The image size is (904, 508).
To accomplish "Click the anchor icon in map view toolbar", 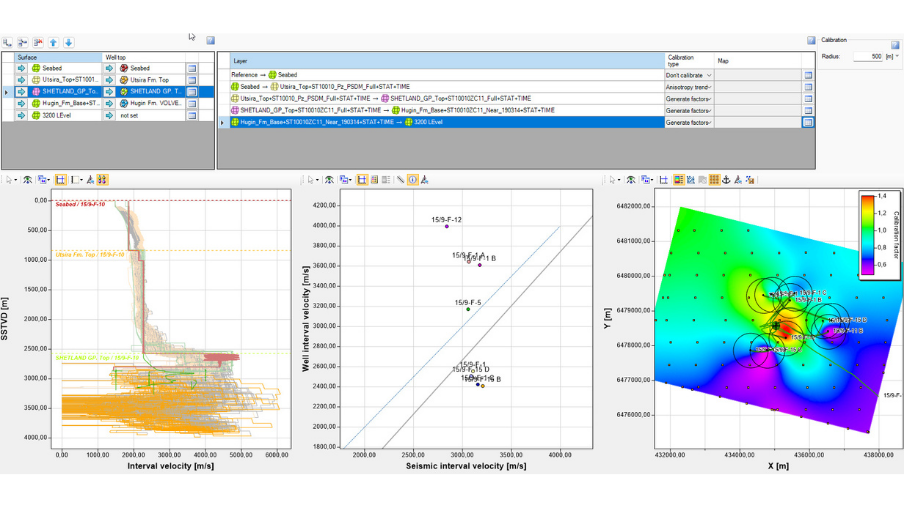I will 727,180.
